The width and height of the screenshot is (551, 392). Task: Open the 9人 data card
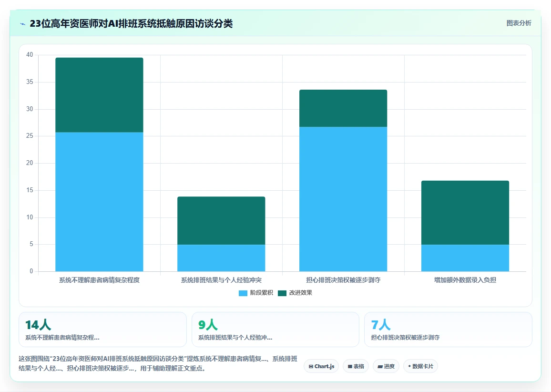[275, 330]
